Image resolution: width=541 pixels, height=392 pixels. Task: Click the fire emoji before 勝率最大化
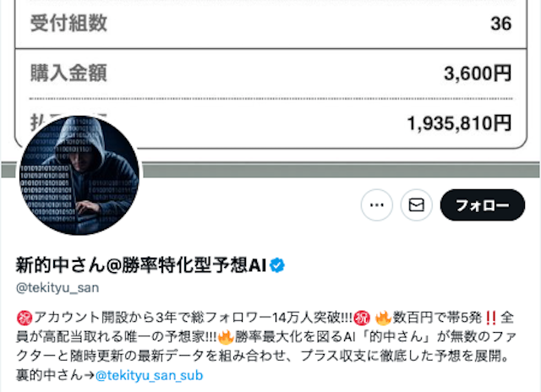(x=226, y=336)
